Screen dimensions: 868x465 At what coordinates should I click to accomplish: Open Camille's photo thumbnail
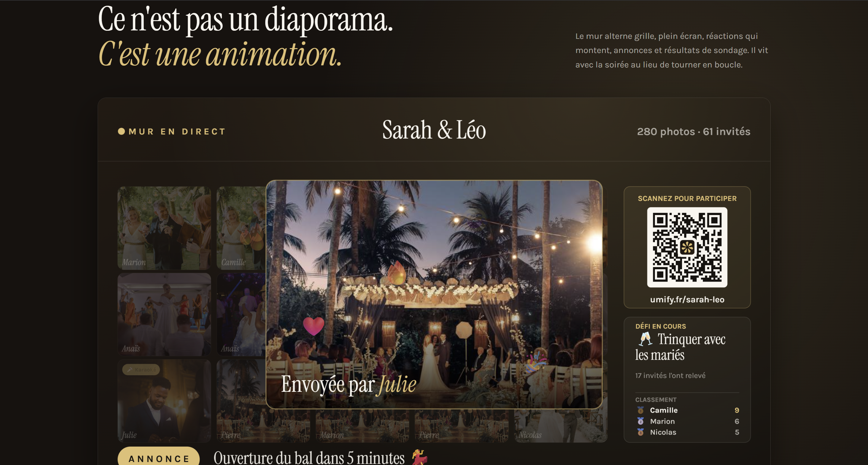point(241,228)
